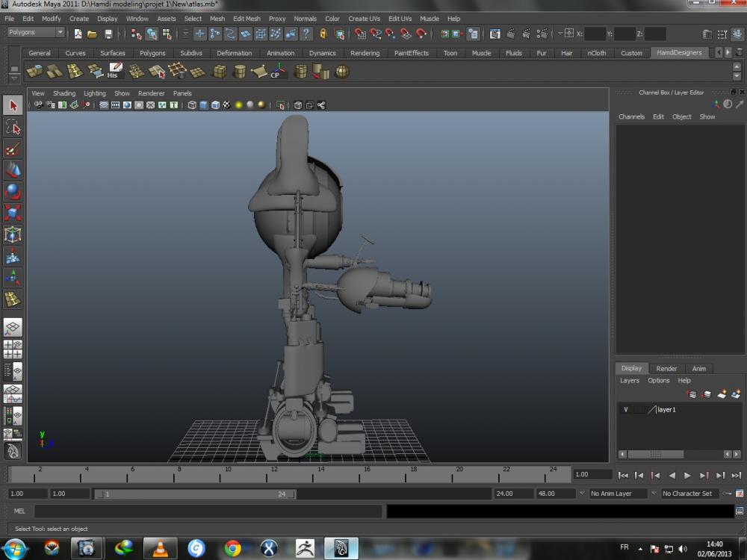Switch to four-view panel layout
Image resolution: width=747 pixels, height=560 pixels.
tap(13, 349)
